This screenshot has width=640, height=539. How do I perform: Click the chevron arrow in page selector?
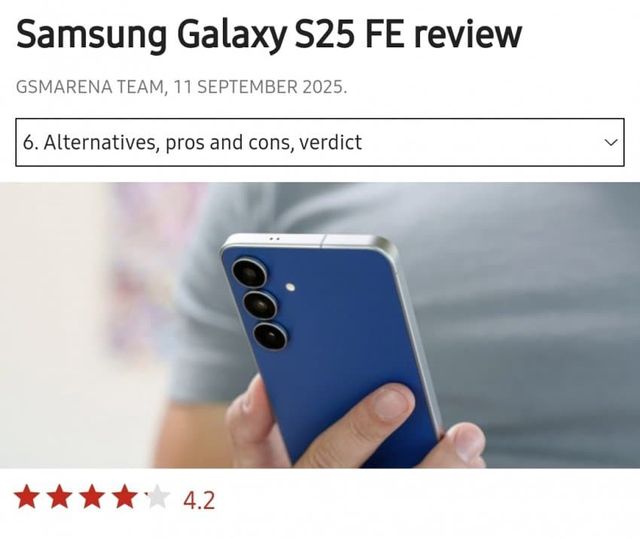point(611,142)
